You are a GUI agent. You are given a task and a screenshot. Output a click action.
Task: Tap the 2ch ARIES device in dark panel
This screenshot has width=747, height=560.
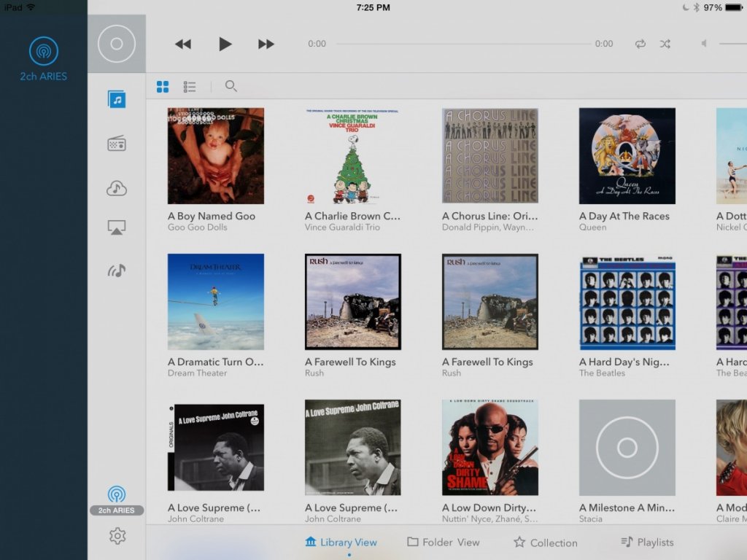pyautogui.click(x=43, y=59)
